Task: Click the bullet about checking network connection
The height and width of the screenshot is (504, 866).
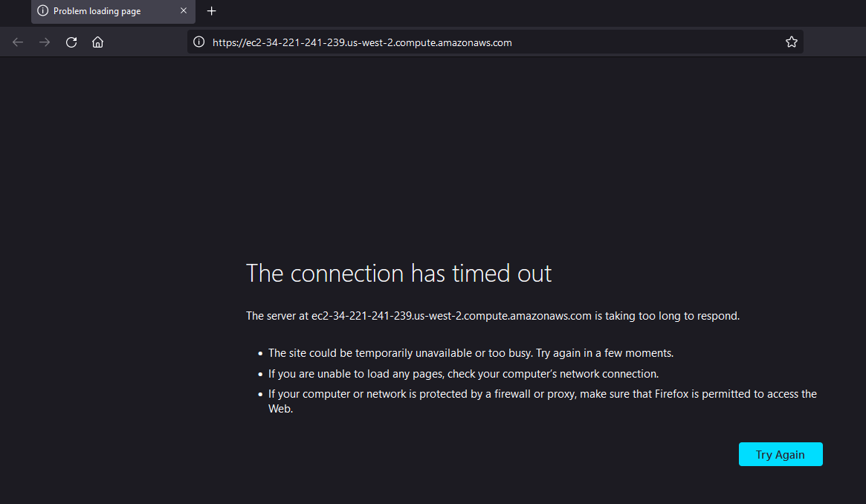Action: click(x=463, y=374)
